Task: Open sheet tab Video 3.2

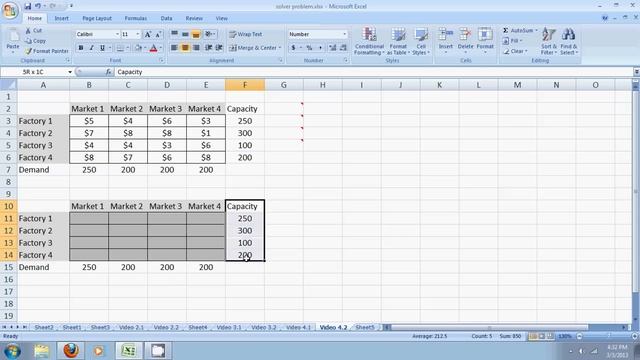Action: [x=264, y=327]
